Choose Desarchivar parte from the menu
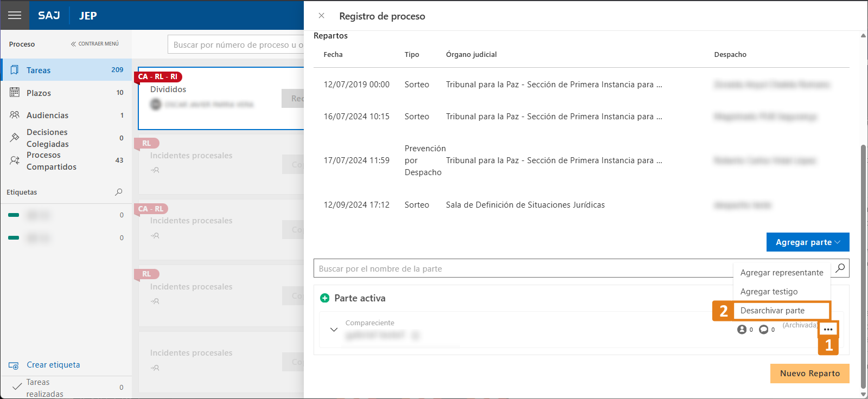This screenshot has width=868, height=399. (x=782, y=311)
